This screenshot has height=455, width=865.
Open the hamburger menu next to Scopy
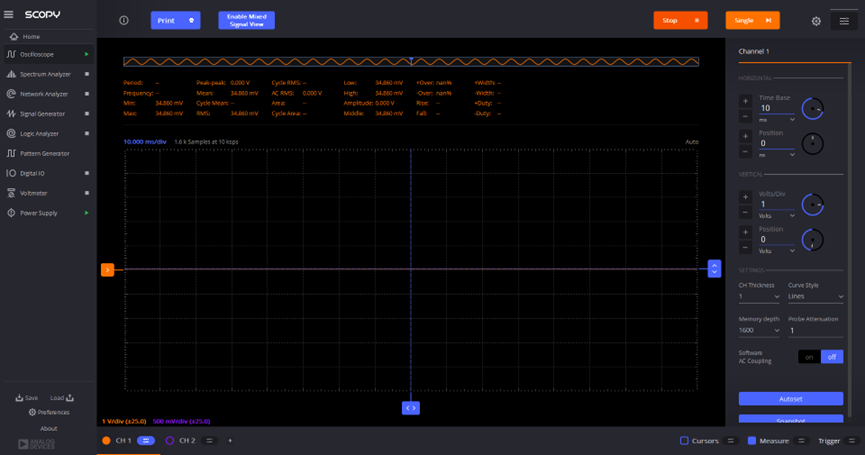8,14
